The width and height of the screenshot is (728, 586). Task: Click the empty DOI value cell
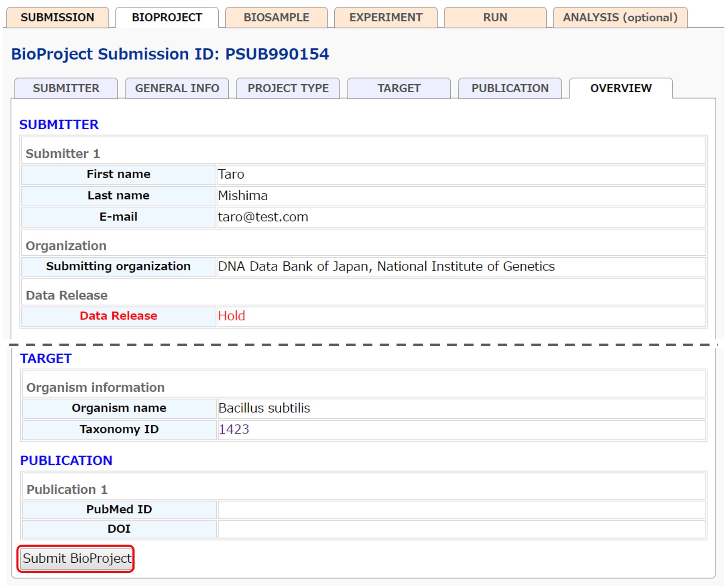point(461,529)
